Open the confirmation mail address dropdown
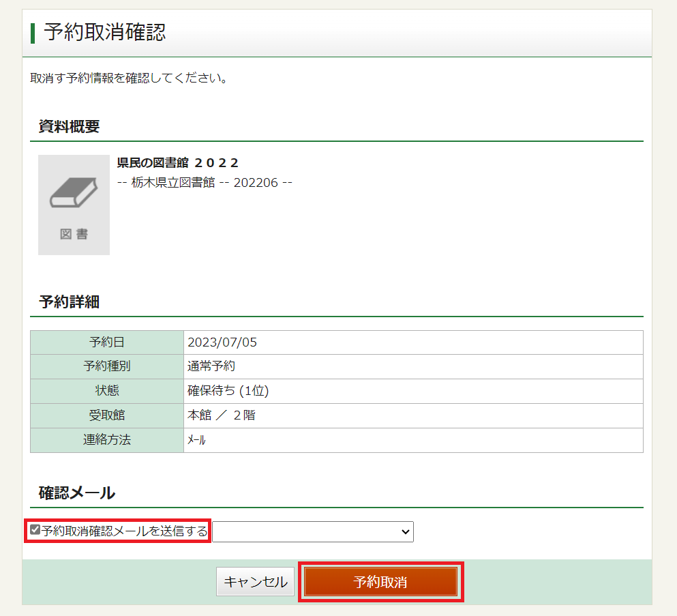 (313, 531)
